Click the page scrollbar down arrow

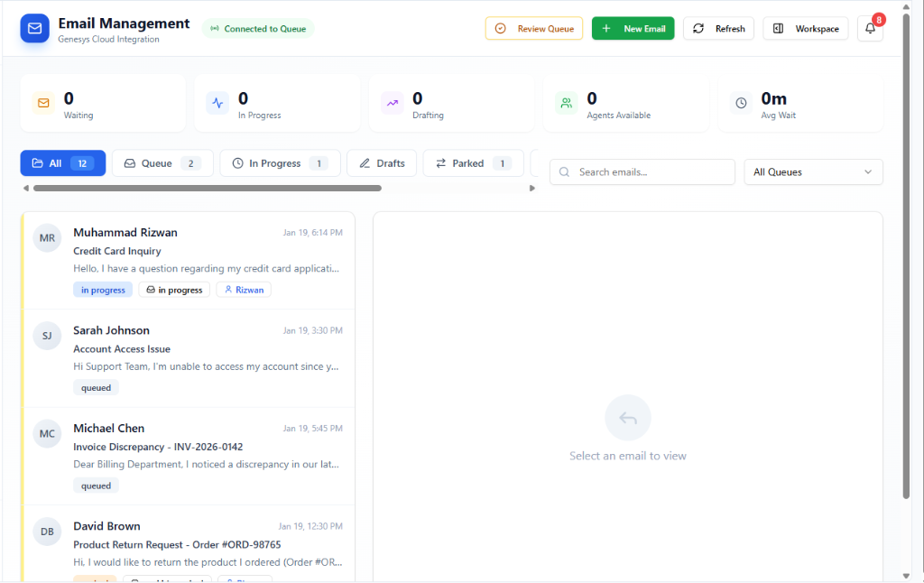906,576
